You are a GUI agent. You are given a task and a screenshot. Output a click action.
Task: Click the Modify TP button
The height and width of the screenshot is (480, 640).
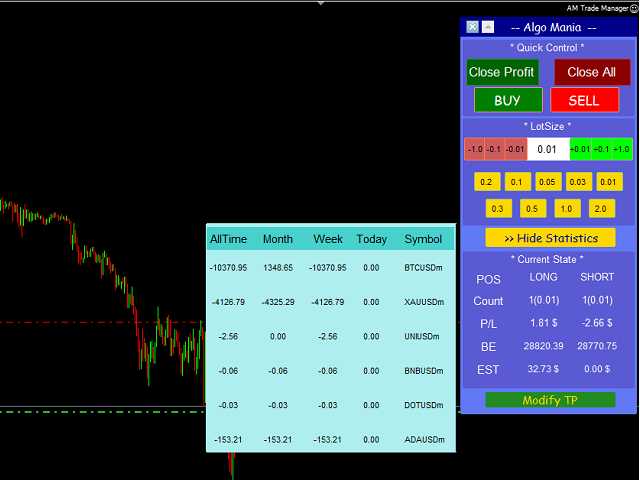(x=550, y=400)
